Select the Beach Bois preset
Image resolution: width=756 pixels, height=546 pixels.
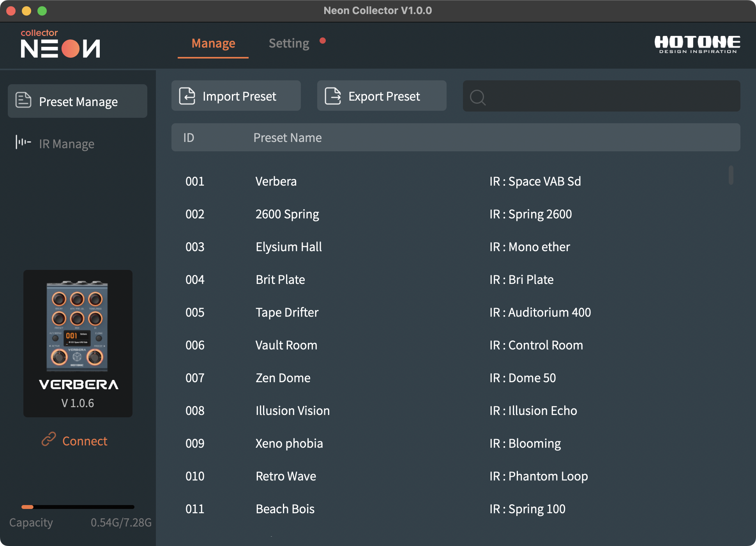click(x=448, y=509)
